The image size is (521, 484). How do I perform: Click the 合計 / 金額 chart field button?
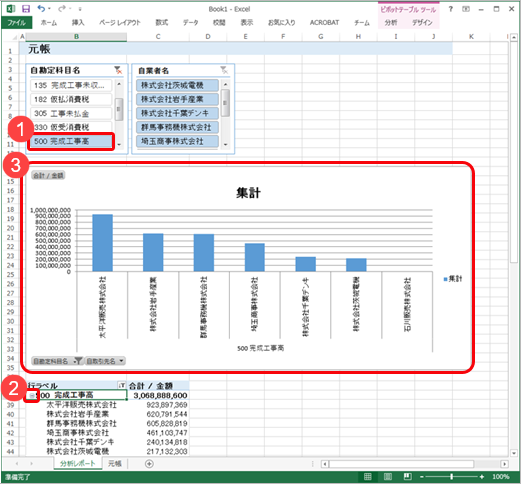coord(48,175)
